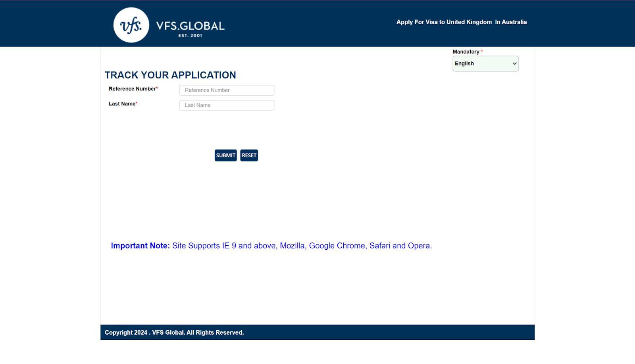Click the 'Important Note:' browser support text

pos(271,246)
